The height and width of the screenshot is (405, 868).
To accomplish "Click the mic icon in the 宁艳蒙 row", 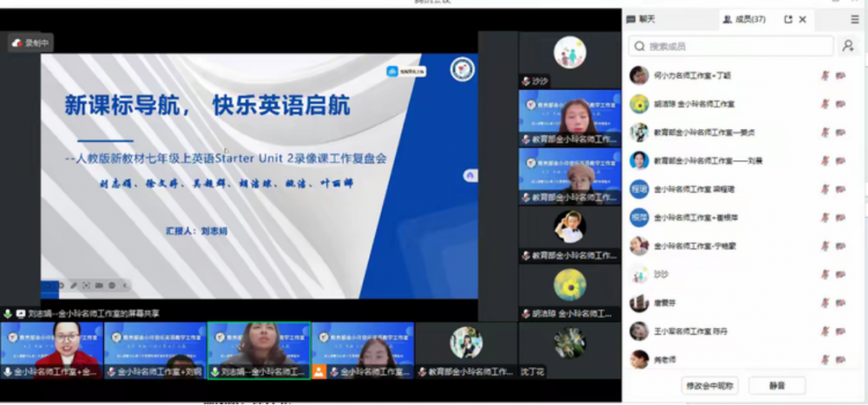I will pyautogui.click(x=825, y=245).
